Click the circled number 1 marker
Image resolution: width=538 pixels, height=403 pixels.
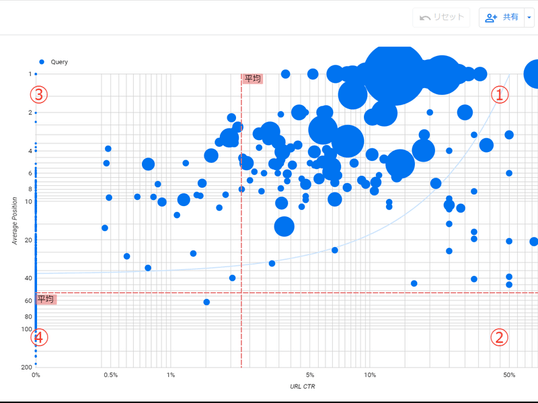point(500,94)
